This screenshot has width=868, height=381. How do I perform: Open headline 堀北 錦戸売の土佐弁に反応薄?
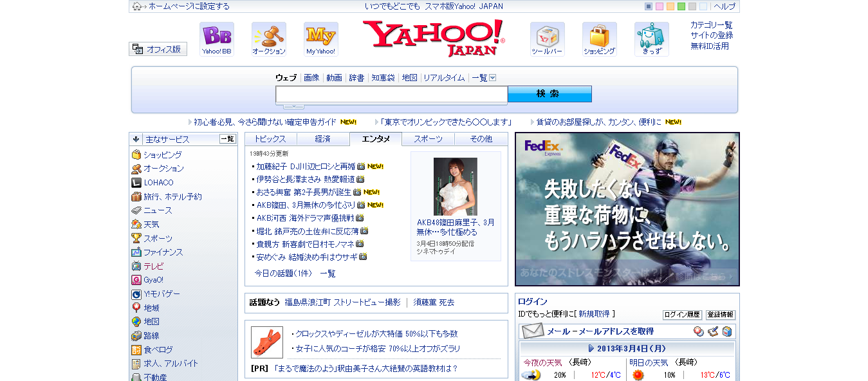point(307,230)
